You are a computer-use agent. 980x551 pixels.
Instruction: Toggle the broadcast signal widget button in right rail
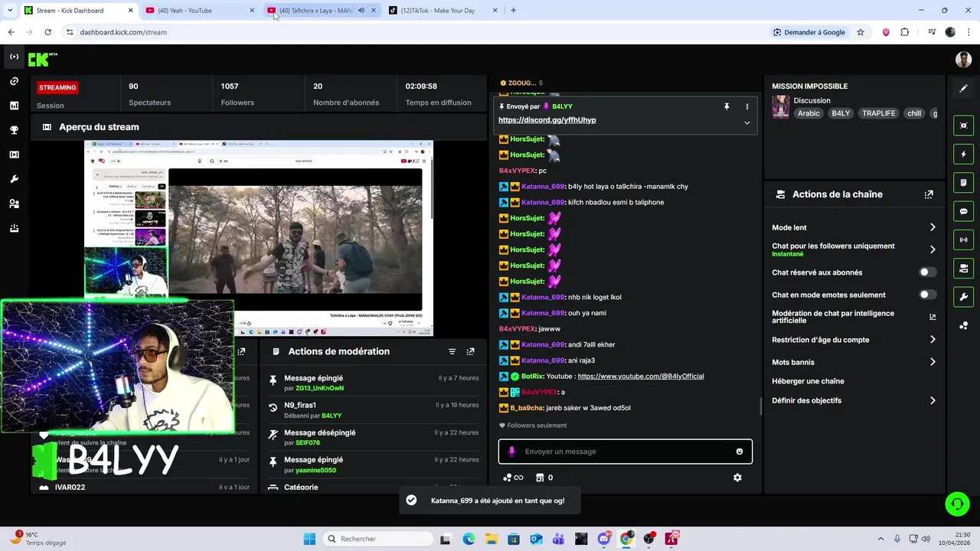tap(963, 240)
